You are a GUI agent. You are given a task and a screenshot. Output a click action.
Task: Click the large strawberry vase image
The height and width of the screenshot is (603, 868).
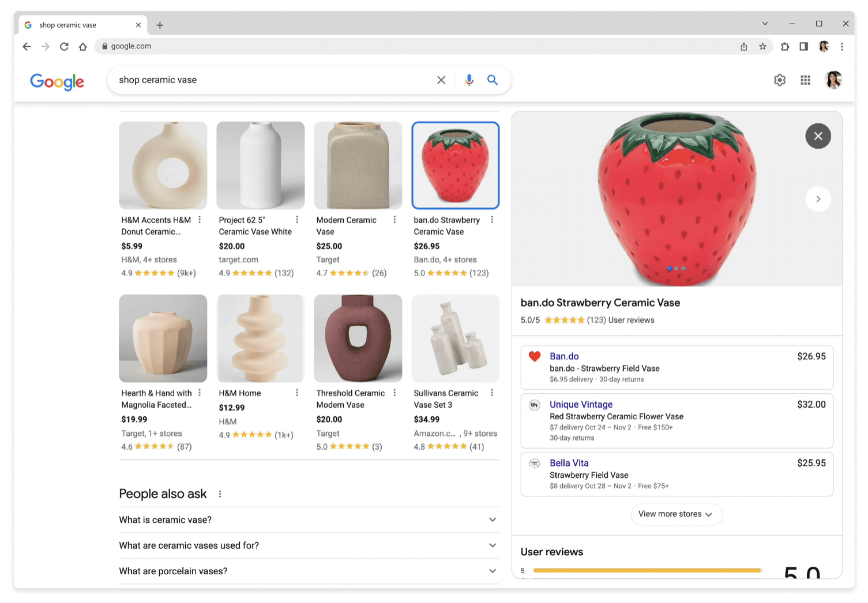pyautogui.click(x=677, y=199)
